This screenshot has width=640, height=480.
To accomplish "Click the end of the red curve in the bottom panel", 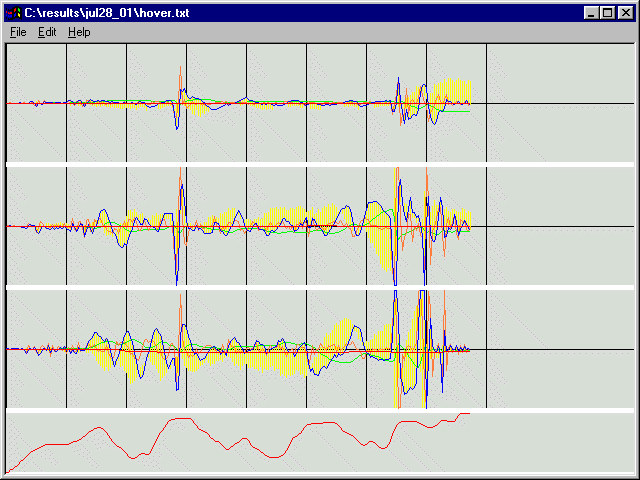I will coord(467,413).
